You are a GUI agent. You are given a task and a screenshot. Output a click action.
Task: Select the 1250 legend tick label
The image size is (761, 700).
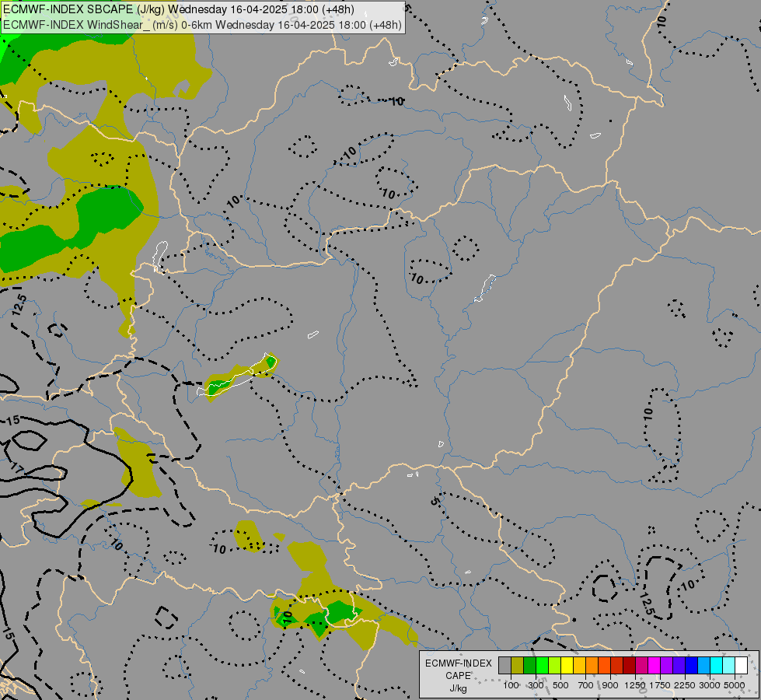(x=635, y=685)
